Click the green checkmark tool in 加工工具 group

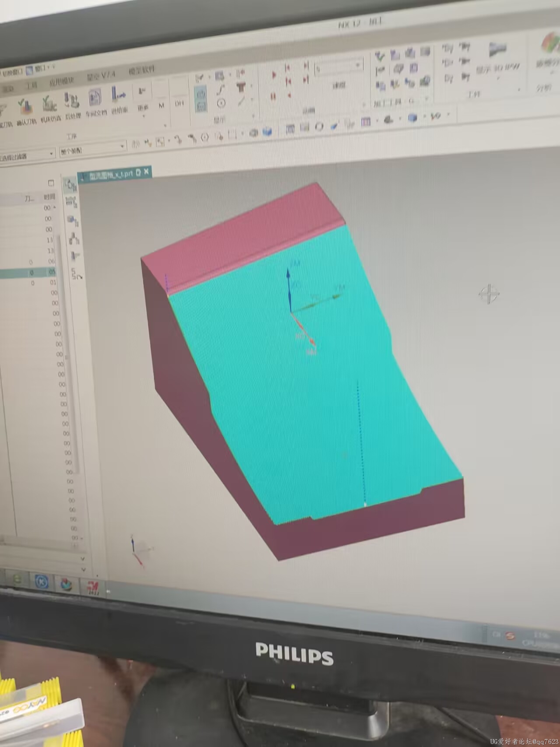pos(380,56)
